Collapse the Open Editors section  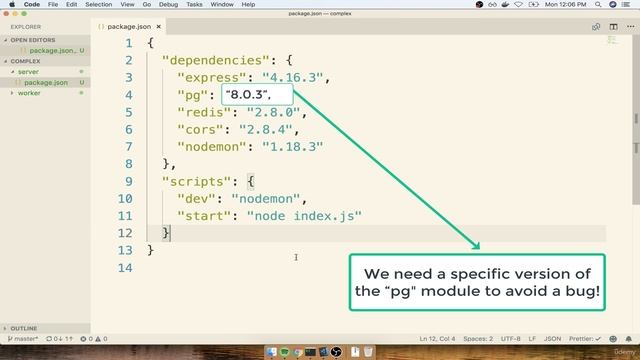pyautogui.click(x=33, y=40)
